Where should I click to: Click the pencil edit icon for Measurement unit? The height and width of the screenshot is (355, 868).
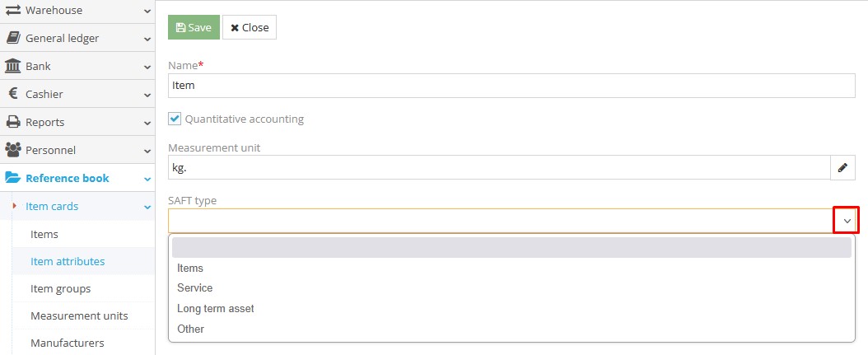click(842, 167)
